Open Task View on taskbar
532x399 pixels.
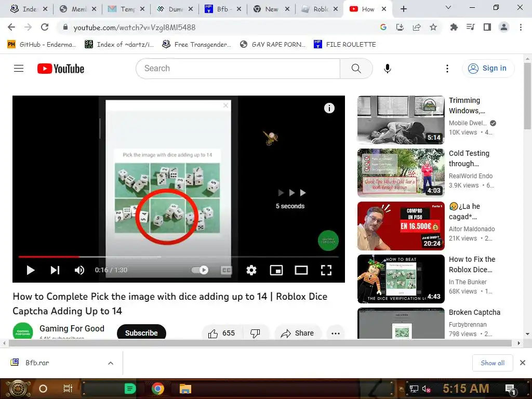coord(68,389)
